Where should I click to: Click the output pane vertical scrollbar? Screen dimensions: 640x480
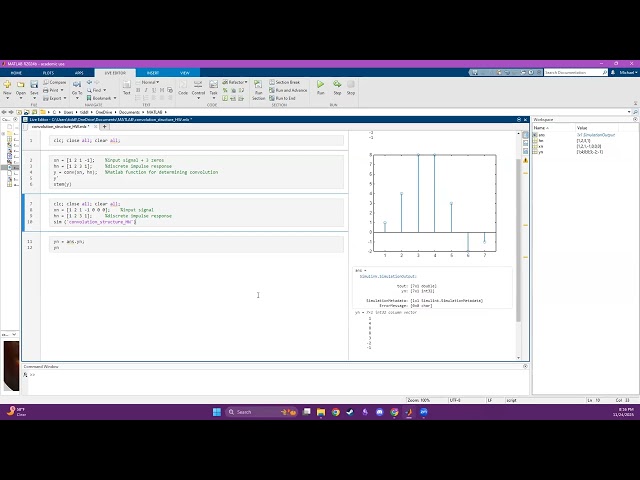[519, 240]
